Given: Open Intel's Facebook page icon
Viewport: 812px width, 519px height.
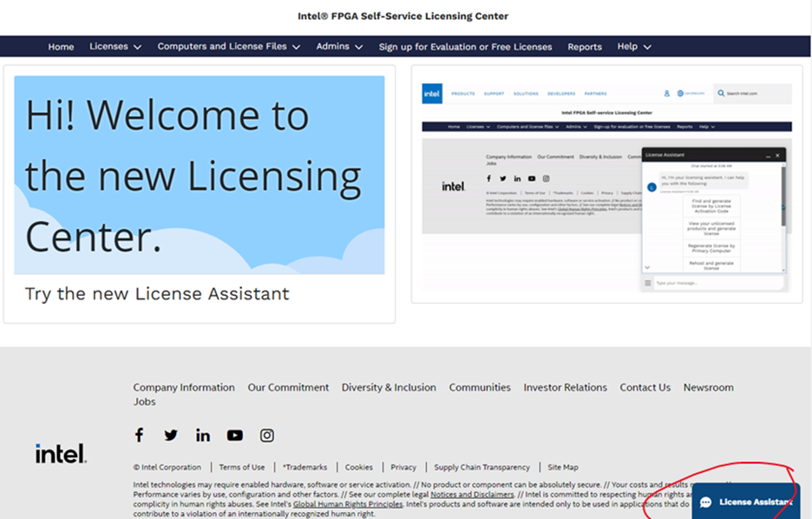Looking at the screenshot, I should [x=139, y=435].
